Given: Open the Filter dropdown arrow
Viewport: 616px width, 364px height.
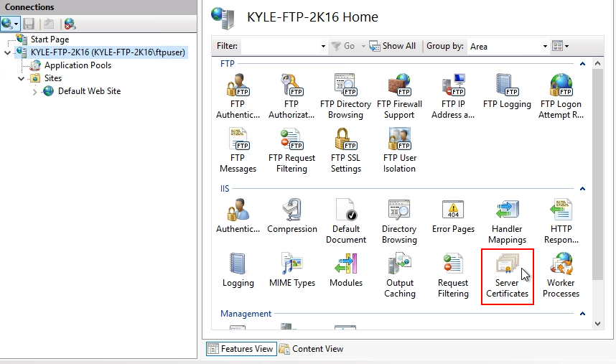Looking at the screenshot, I should pyautogui.click(x=323, y=47).
